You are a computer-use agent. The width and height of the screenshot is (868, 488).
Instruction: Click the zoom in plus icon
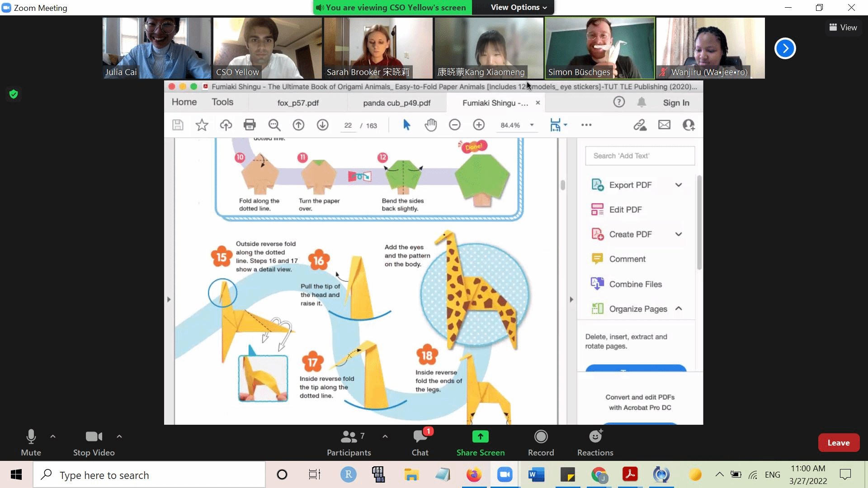tap(479, 125)
